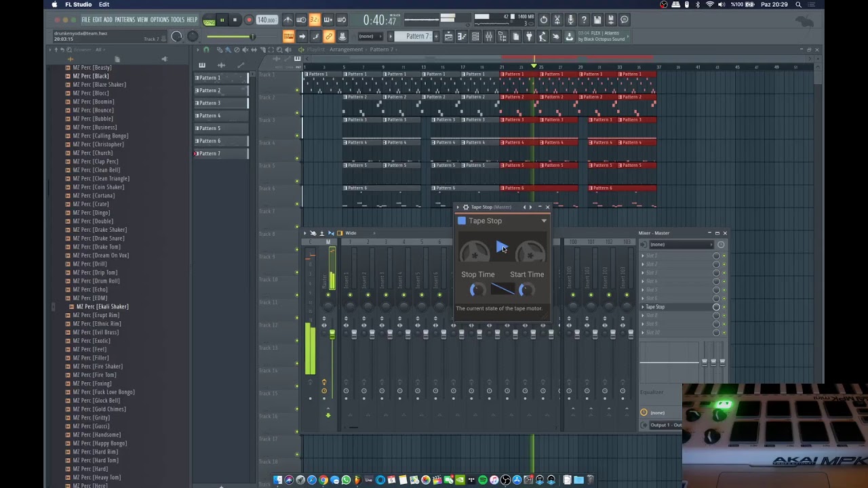Screen dimensions: 868x488
Task: Click the Master track volume fader
Action: (332, 333)
